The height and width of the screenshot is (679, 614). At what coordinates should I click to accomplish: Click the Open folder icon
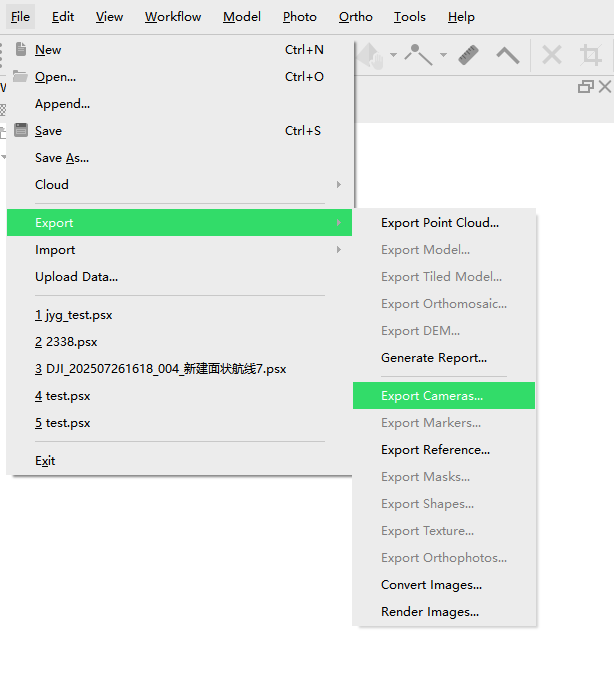pos(20,76)
